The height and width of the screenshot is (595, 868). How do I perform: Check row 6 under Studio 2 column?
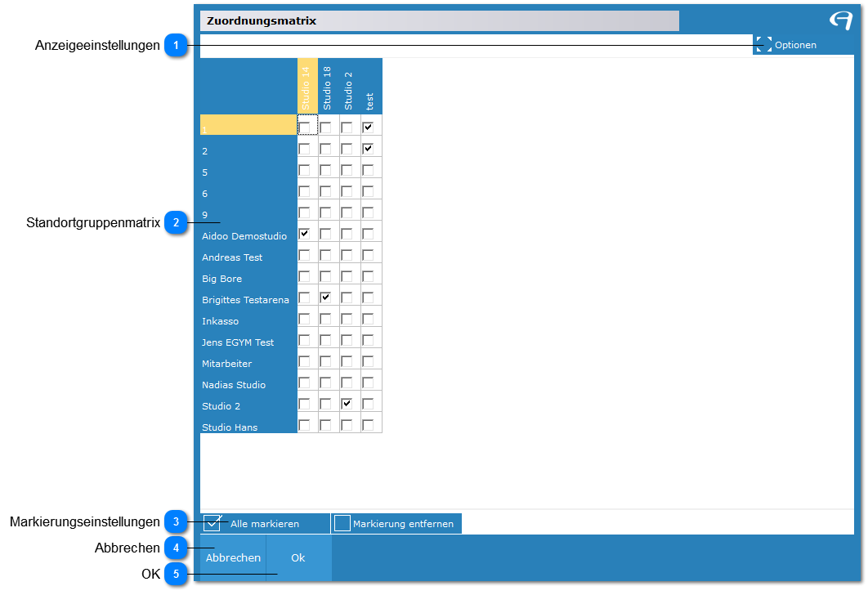[x=347, y=191]
